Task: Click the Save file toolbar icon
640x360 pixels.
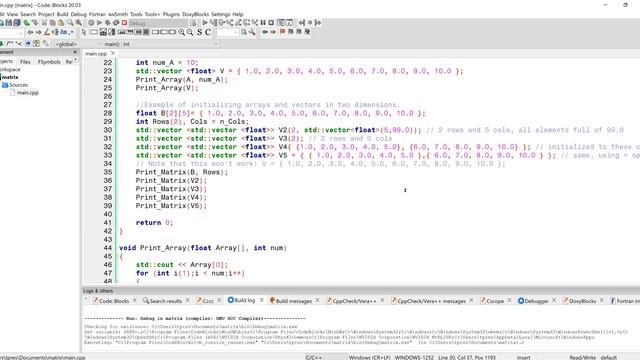Action: [9, 23]
